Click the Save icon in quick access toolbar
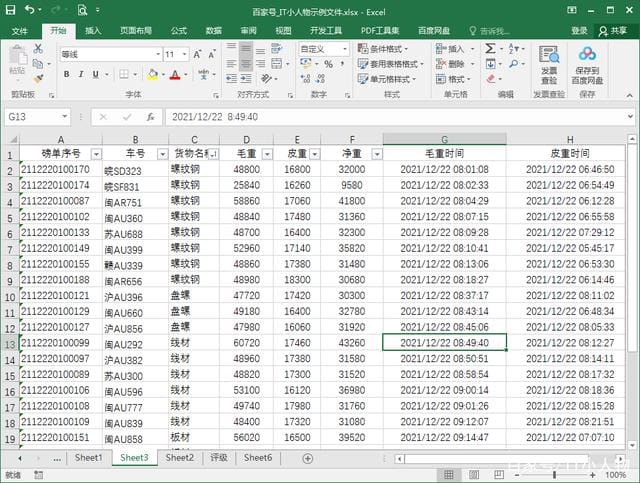 [x=11, y=10]
